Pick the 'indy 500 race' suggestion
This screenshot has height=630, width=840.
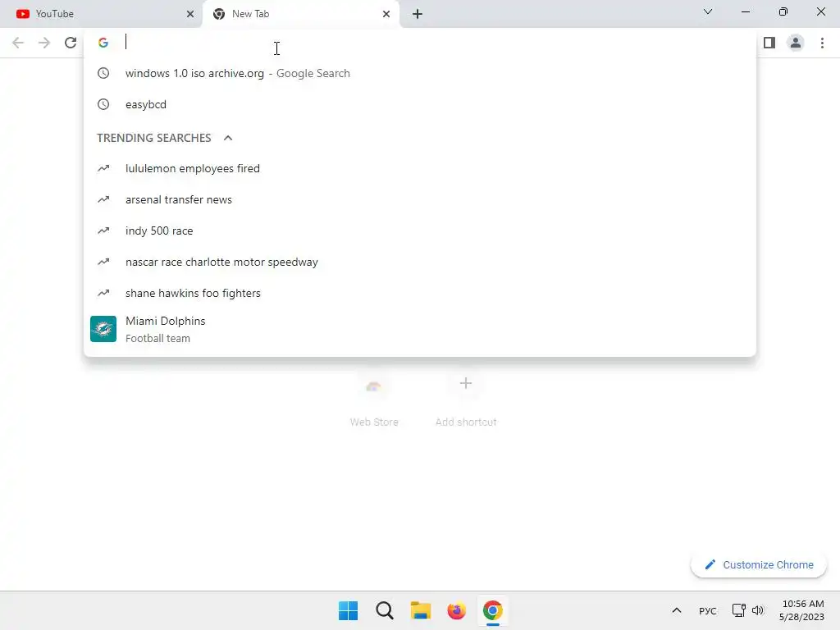pyautogui.click(x=419, y=231)
